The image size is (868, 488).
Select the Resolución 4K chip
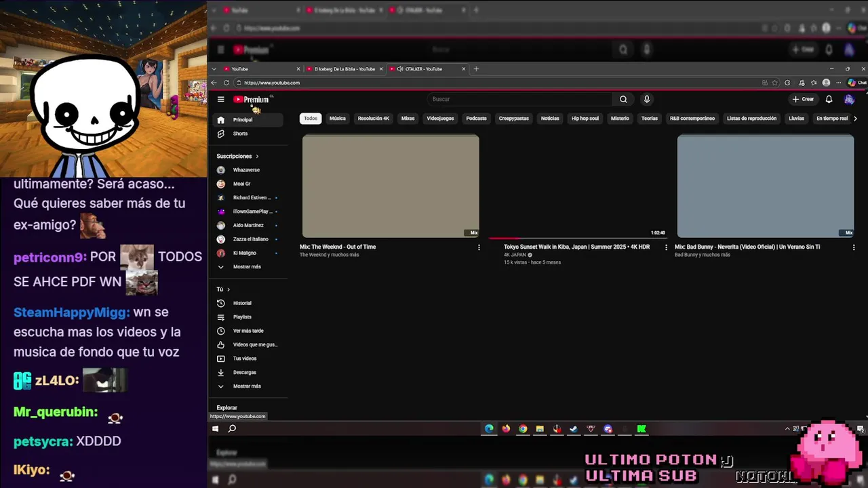(374, 118)
